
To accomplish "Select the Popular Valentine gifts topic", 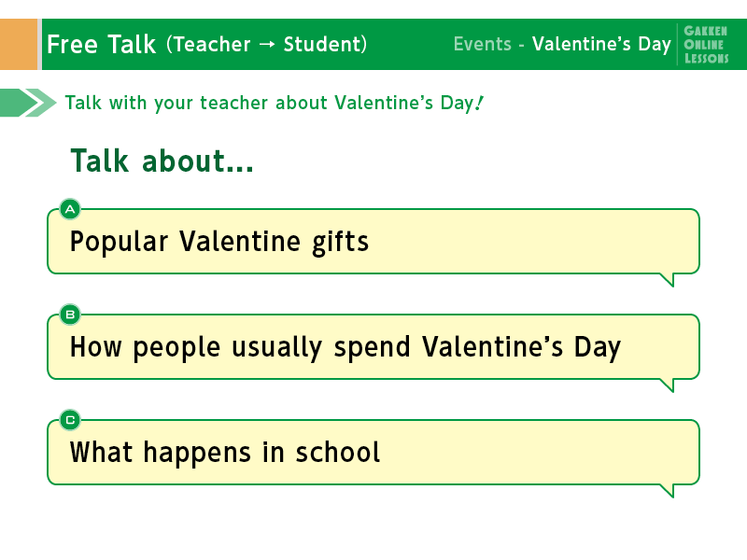I will 373,242.
